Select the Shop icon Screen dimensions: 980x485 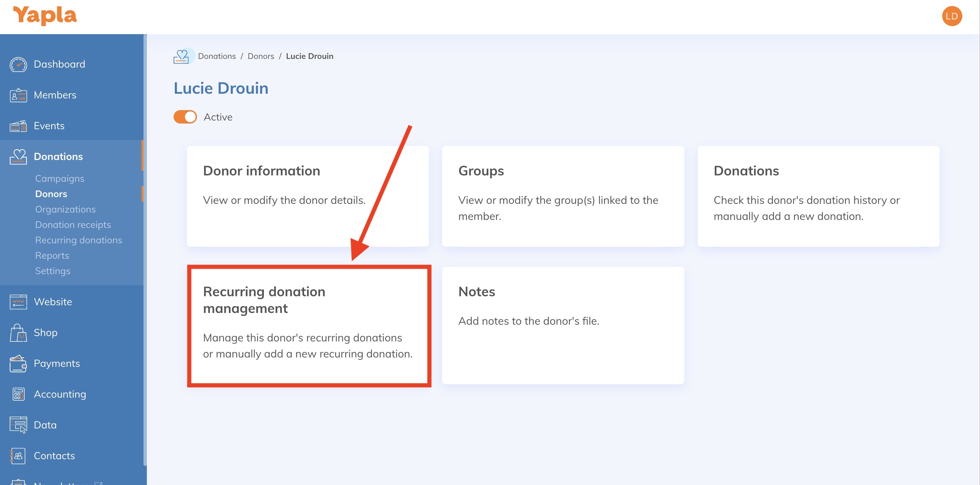pyautogui.click(x=18, y=332)
